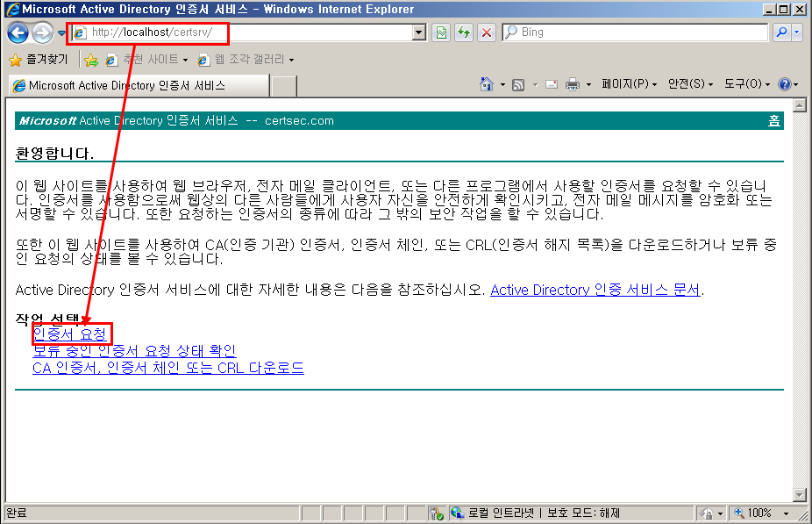Refresh the page with green arrows icon
The height and width of the screenshot is (524, 812).
[464, 32]
